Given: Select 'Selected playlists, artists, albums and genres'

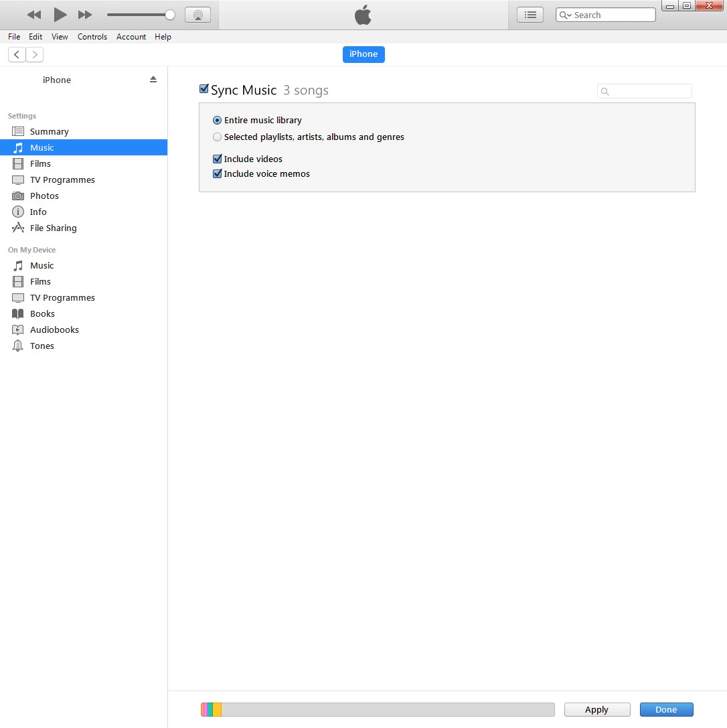Looking at the screenshot, I should point(217,137).
